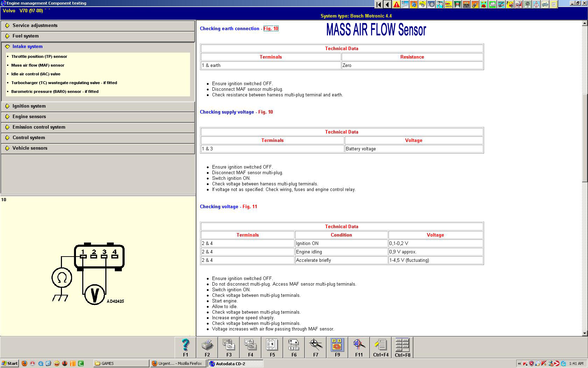
Task: Go to first page arrow in top toolbar
Action: (379, 4)
